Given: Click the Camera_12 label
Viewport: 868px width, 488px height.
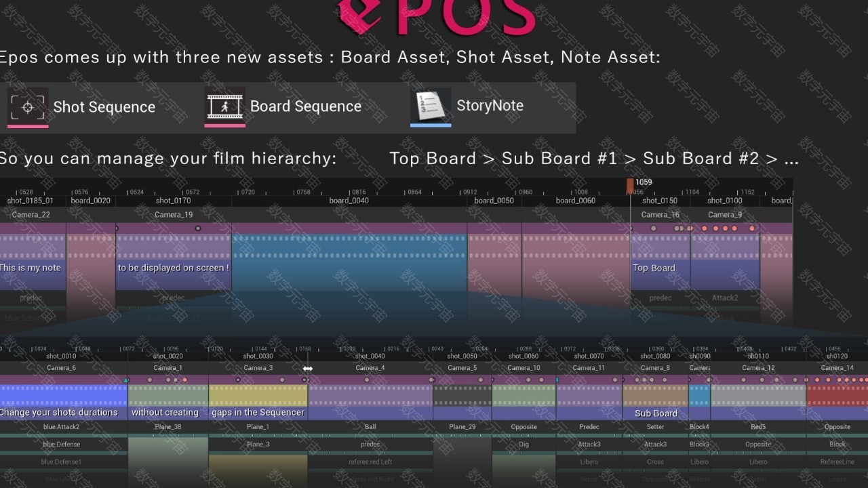Looking at the screenshot, I should click(x=758, y=368).
